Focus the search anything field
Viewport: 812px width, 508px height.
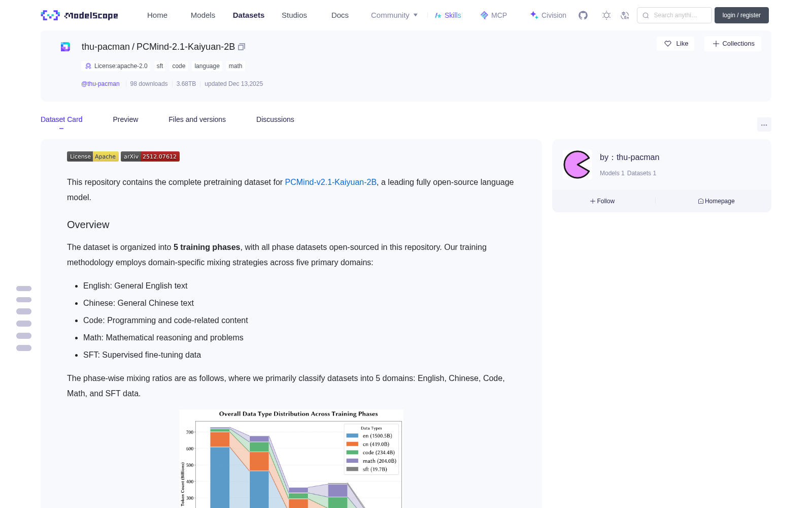(674, 15)
